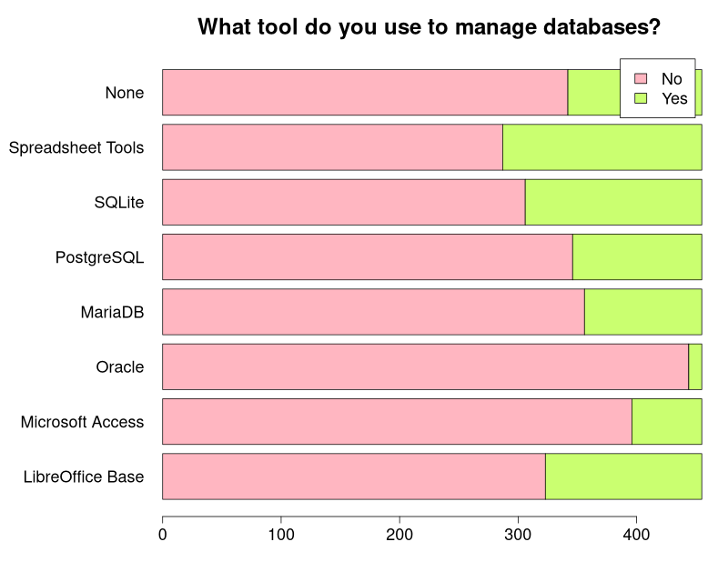Click the Spreadsheet Tools axis label

point(76,147)
